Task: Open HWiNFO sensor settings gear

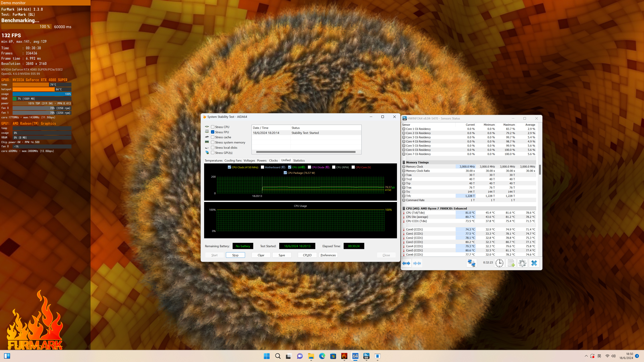Action: [522, 263]
